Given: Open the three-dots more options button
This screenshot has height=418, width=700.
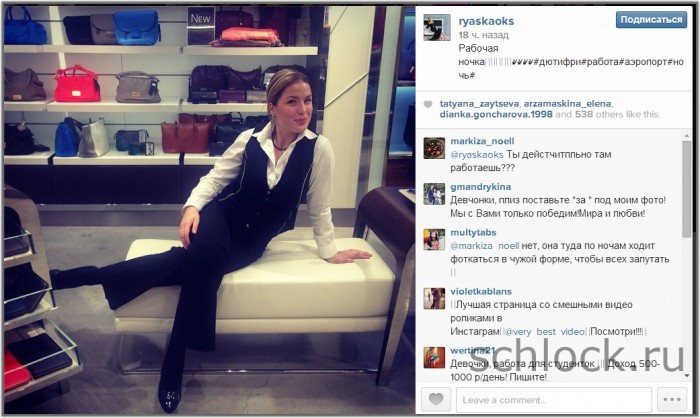Looking at the screenshot, I should tap(672, 399).
